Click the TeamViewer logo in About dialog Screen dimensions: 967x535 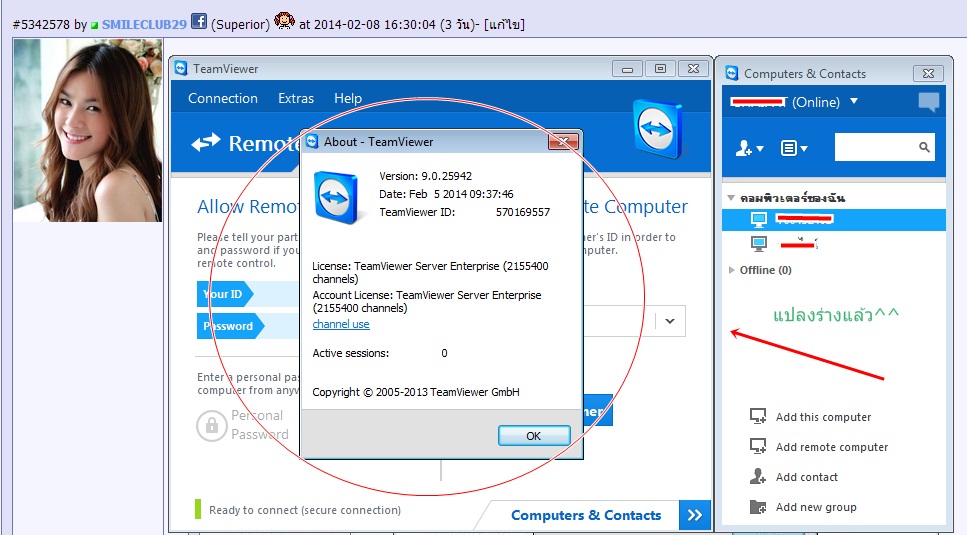[x=336, y=197]
